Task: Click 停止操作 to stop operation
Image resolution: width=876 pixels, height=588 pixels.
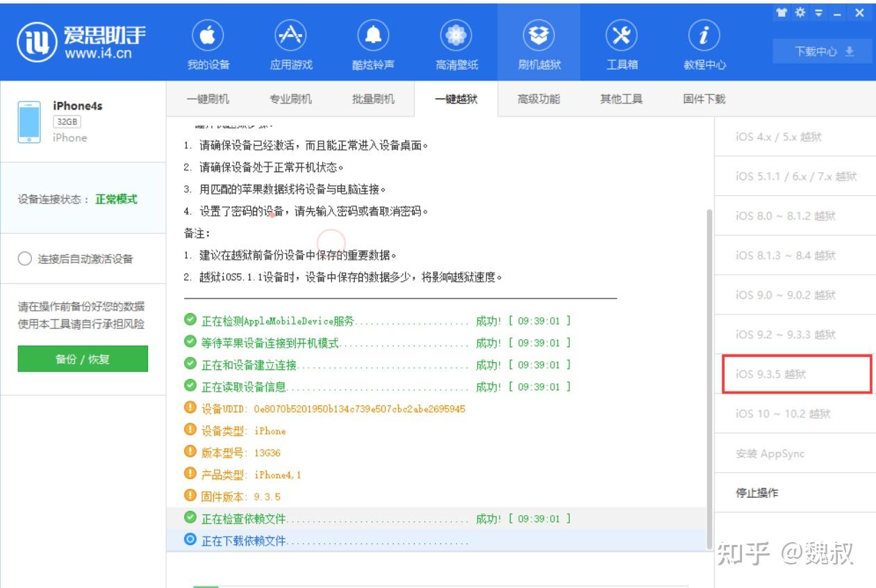Action: (x=795, y=493)
